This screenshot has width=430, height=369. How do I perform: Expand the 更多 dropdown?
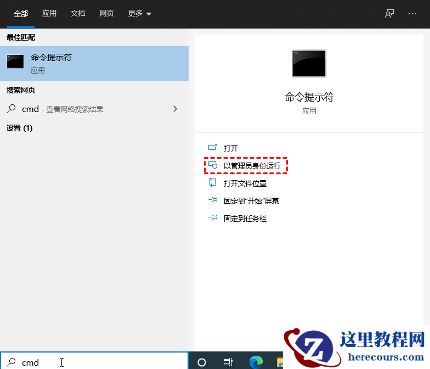(x=139, y=14)
